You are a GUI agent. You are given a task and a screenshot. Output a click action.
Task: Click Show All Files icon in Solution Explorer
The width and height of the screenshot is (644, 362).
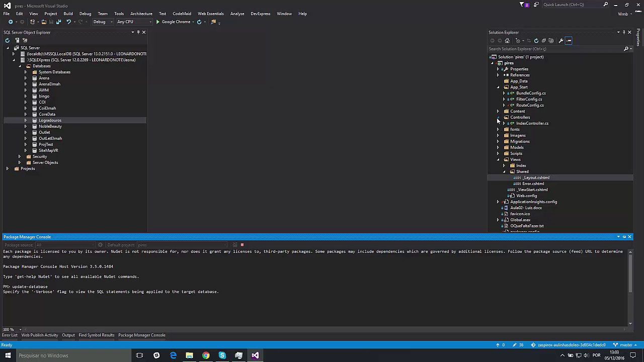[551, 41]
